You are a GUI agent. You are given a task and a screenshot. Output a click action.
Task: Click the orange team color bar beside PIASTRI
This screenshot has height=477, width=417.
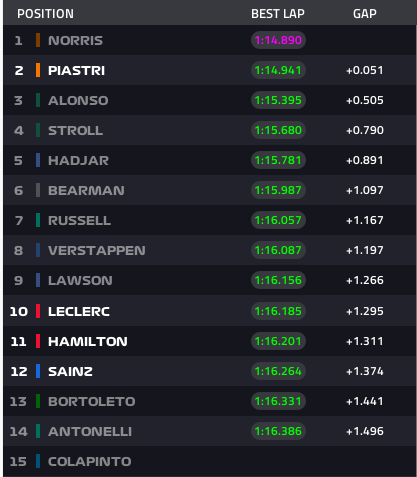38,70
